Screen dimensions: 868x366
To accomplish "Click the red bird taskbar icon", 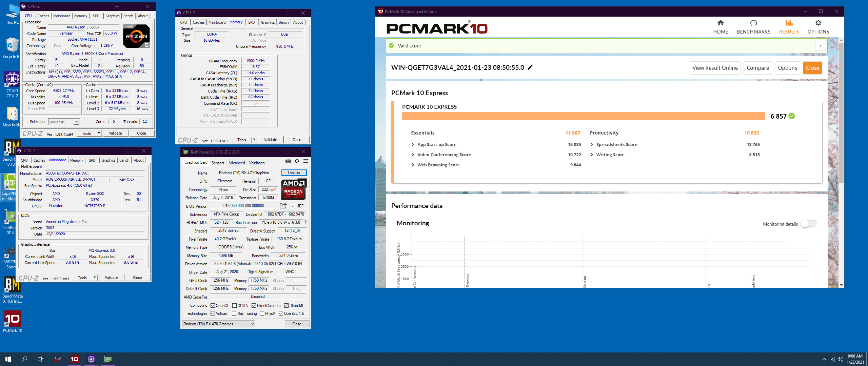I will coord(58,359).
